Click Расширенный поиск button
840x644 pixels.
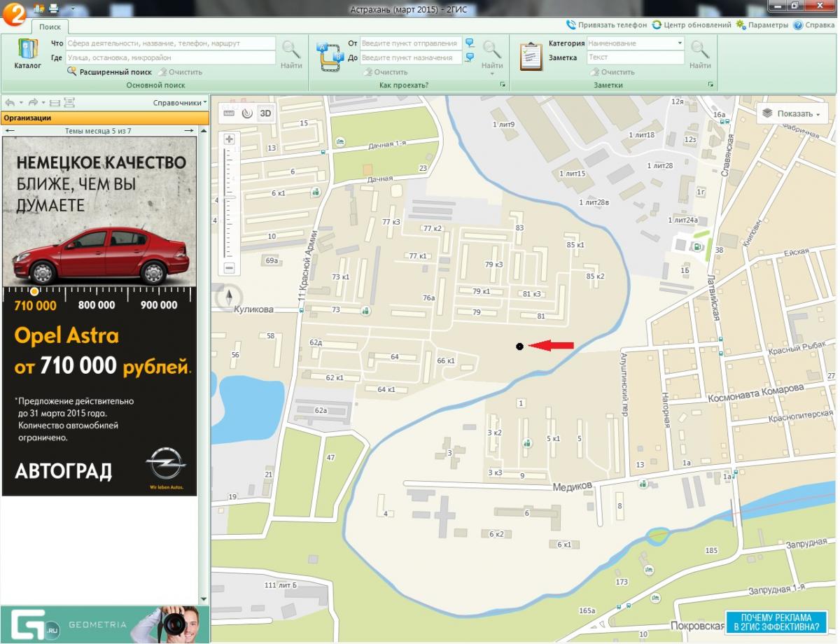[x=109, y=71]
